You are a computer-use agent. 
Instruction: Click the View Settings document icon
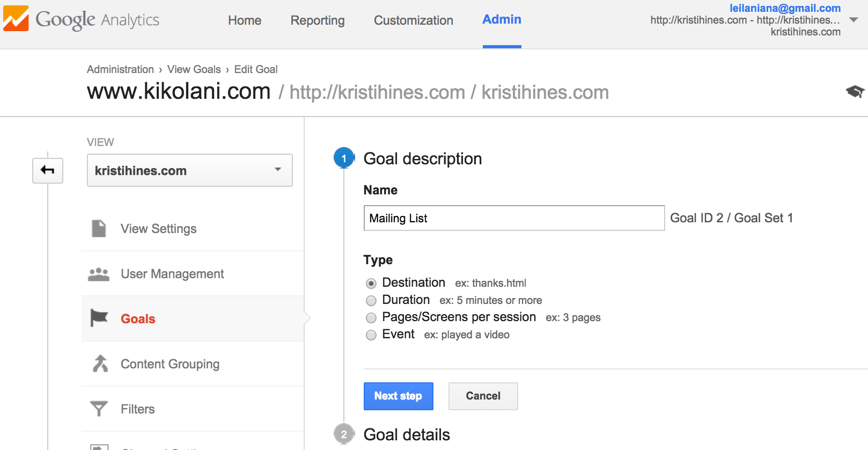(99, 229)
